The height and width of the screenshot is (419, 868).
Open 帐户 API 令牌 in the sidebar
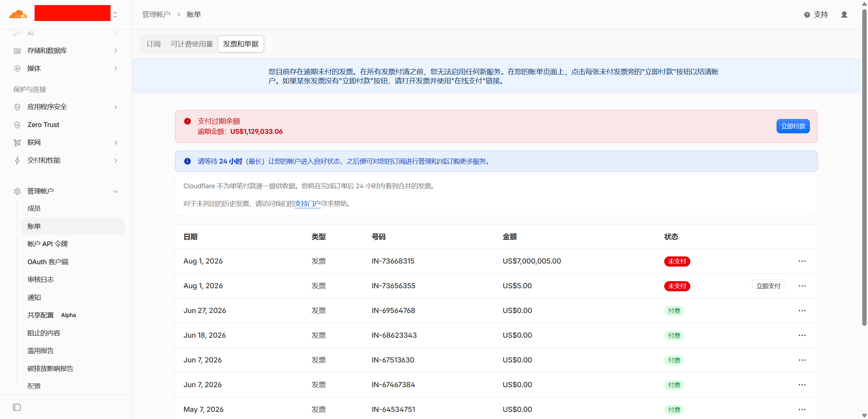(73, 244)
